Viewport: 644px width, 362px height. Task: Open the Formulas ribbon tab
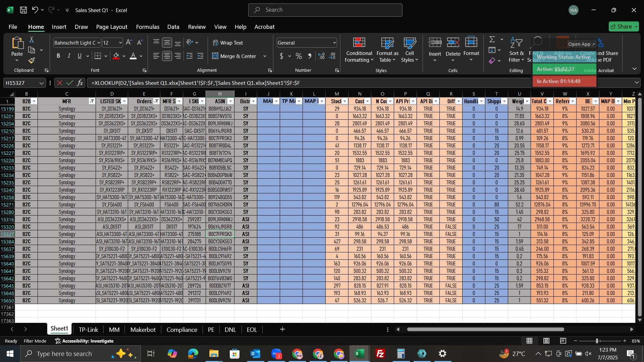click(x=148, y=27)
